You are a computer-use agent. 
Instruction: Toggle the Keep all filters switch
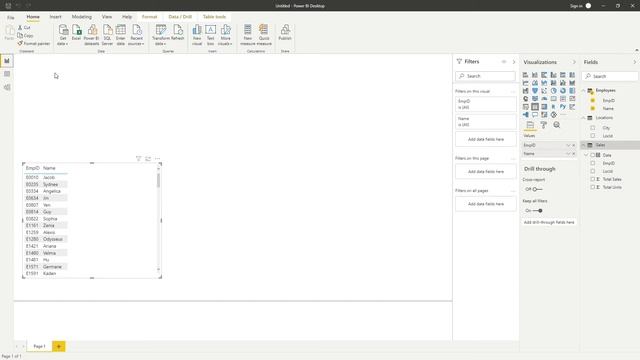[538, 211]
